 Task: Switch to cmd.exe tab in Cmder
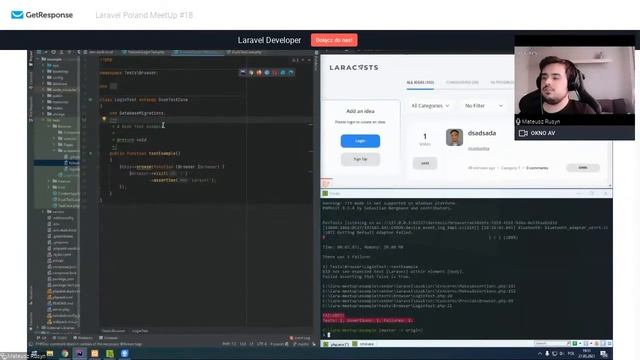(364, 344)
